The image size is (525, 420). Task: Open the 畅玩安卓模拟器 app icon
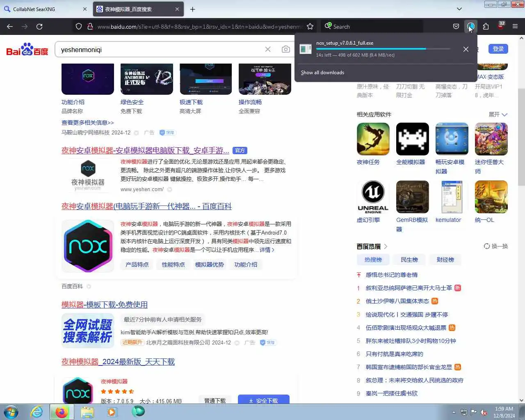452,139
